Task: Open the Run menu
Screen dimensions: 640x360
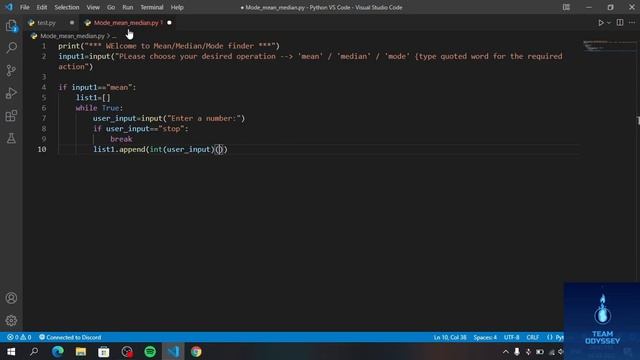Action: [x=128, y=7]
